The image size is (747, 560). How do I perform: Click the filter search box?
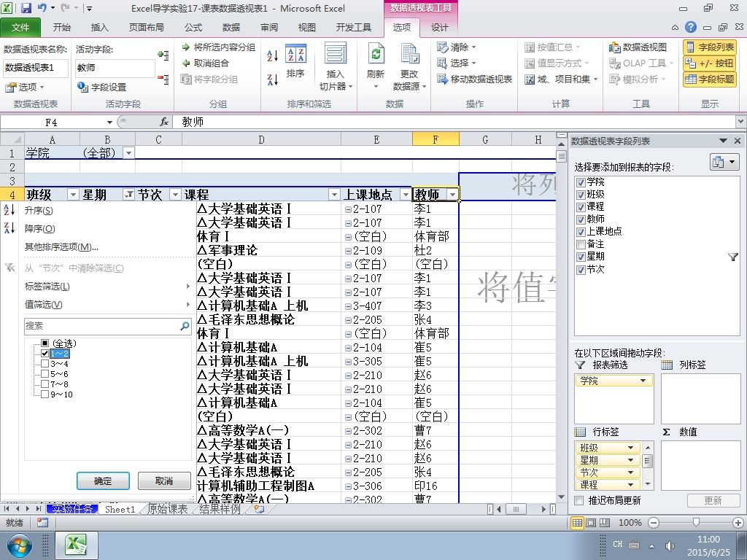pos(108,326)
